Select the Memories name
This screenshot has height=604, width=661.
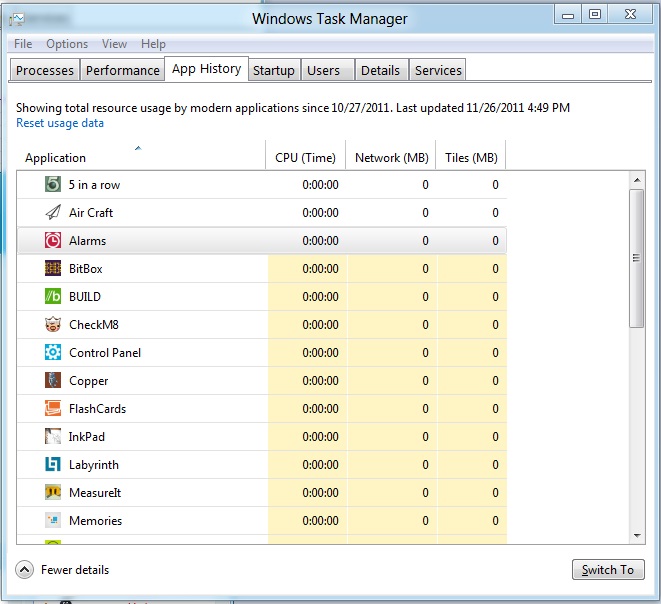click(96, 521)
